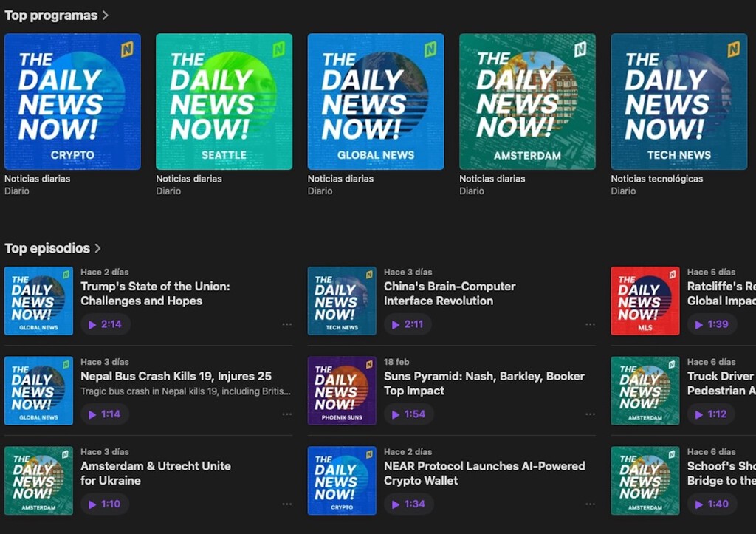Open more options for the Trump episode

[286, 324]
